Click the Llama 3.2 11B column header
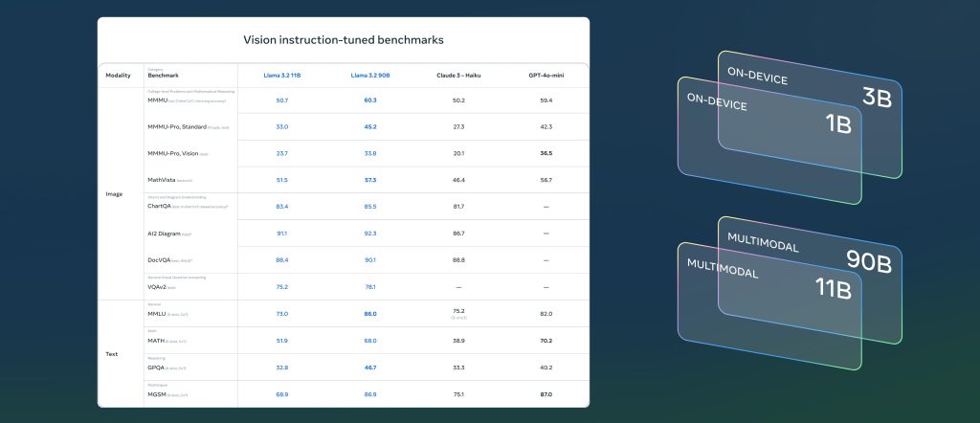 pyautogui.click(x=282, y=76)
